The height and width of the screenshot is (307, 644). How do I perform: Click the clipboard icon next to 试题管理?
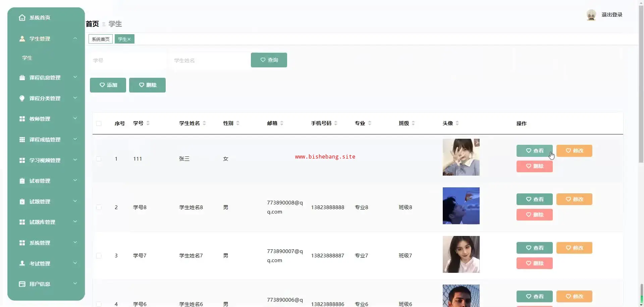pyautogui.click(x=22, y=202)
